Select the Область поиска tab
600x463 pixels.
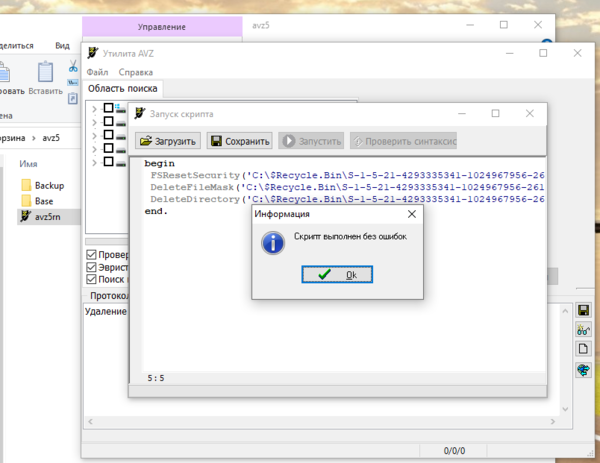coord(122,88)
